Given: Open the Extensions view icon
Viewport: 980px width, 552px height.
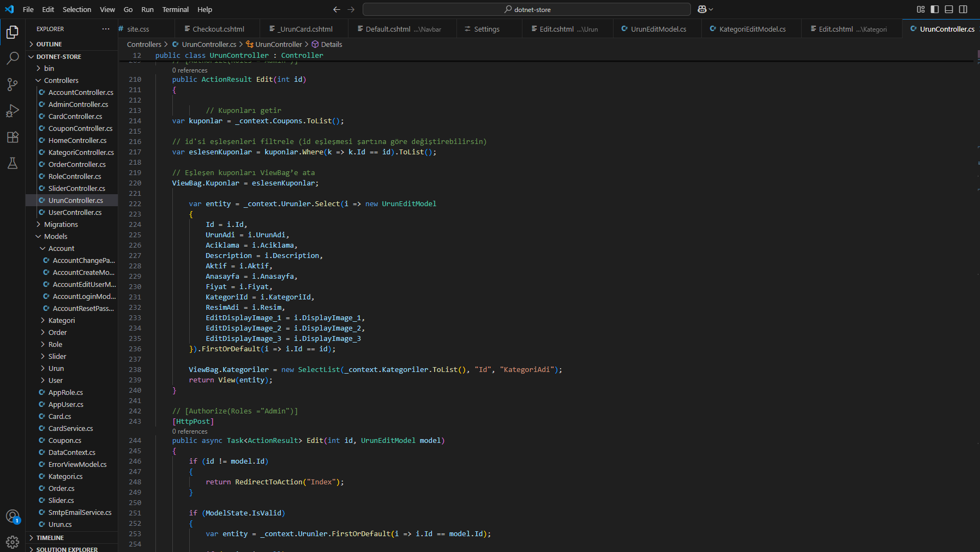Looking at the screenshot, I should [13, 136].
